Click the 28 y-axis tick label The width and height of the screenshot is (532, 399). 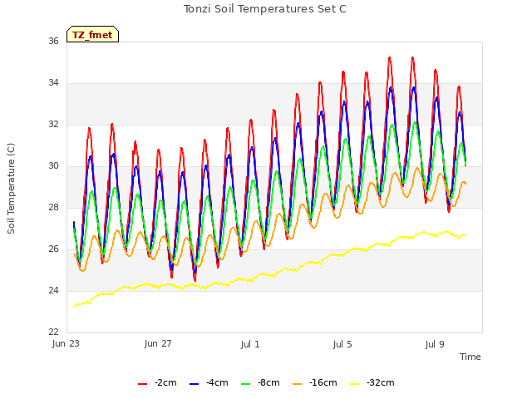point(53,207)
